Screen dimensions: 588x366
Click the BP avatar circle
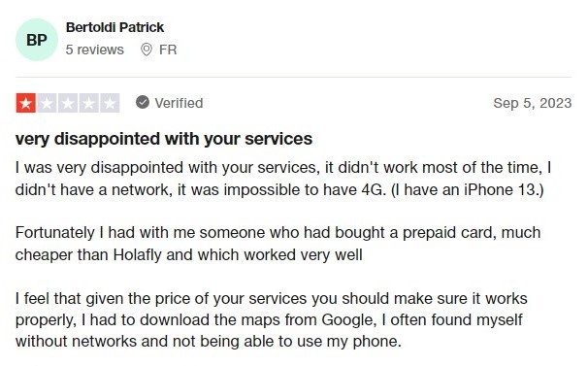(x=37, y=40)
